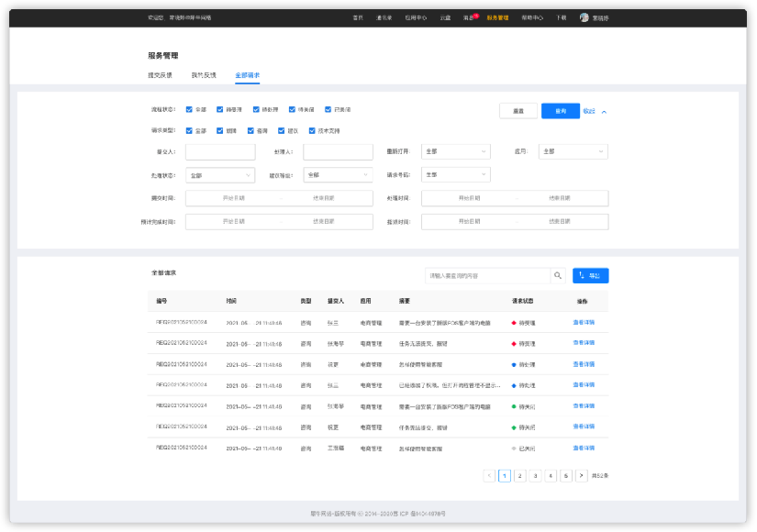Screen dimensions: 757x532
Task: Go to page 5
Action: [x=566, y=475]
